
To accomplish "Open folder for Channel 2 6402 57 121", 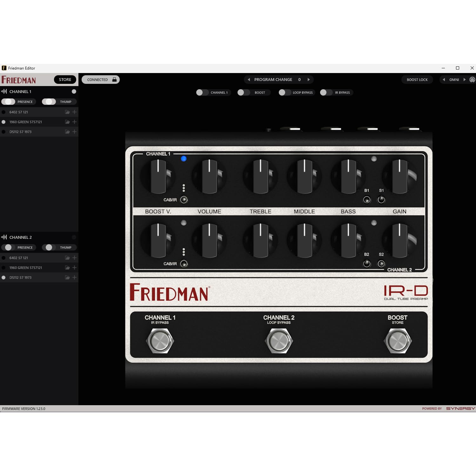I will (x=67, y=258).
